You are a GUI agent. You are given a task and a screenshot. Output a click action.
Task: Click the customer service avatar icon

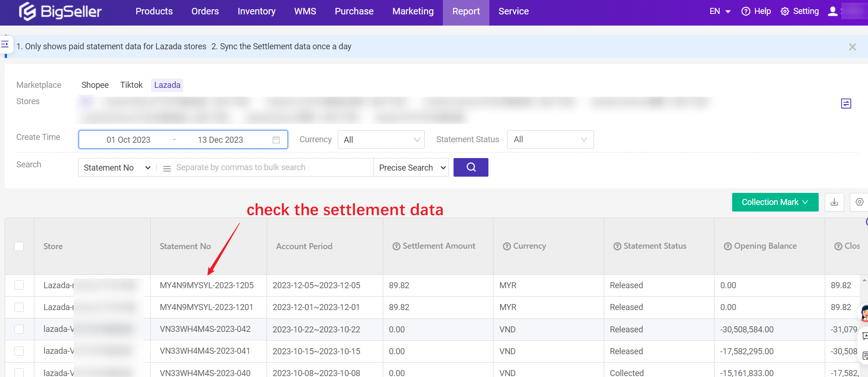point(863,314)
